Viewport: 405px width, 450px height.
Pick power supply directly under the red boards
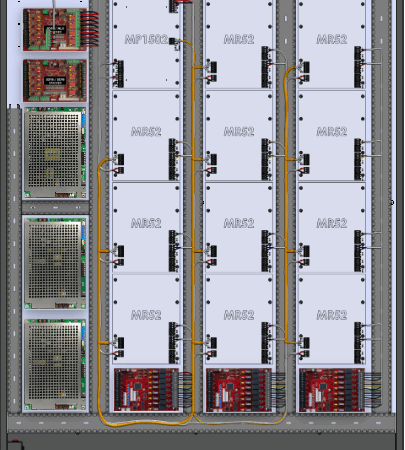click(55, 153)
